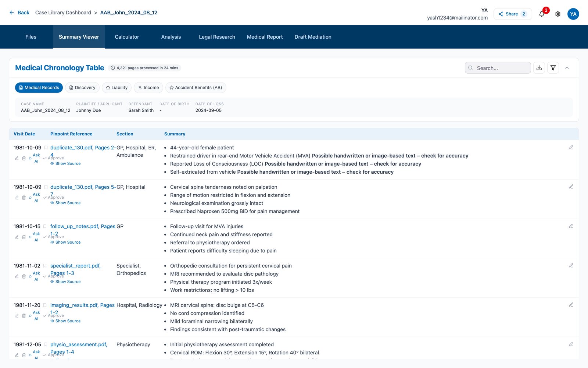Select the Accident Benefits (AB) chip

pos(196,88)
